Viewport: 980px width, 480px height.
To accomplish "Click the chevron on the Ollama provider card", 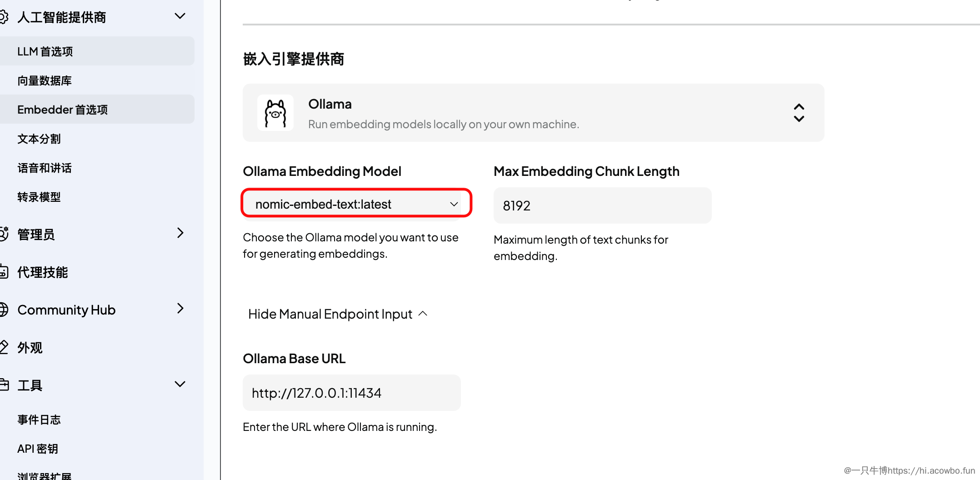I will [799, 112].
